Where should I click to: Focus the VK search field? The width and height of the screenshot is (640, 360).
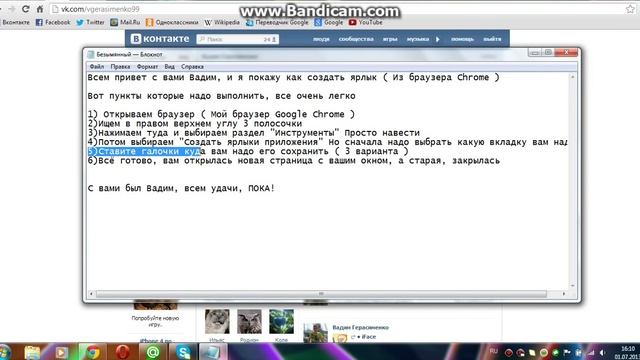coord(238,39)
